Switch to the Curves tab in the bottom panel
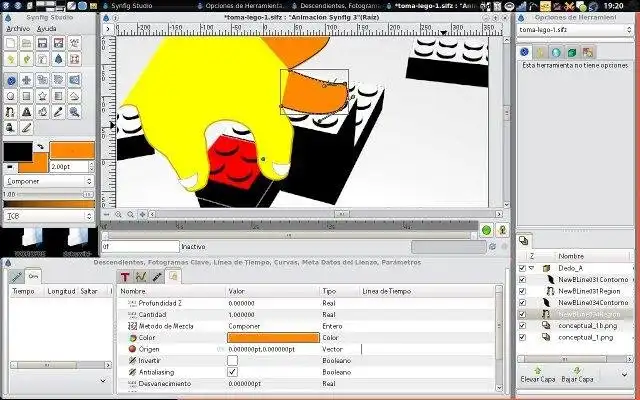Screen dimensions: 640x400 coord(141,277)
